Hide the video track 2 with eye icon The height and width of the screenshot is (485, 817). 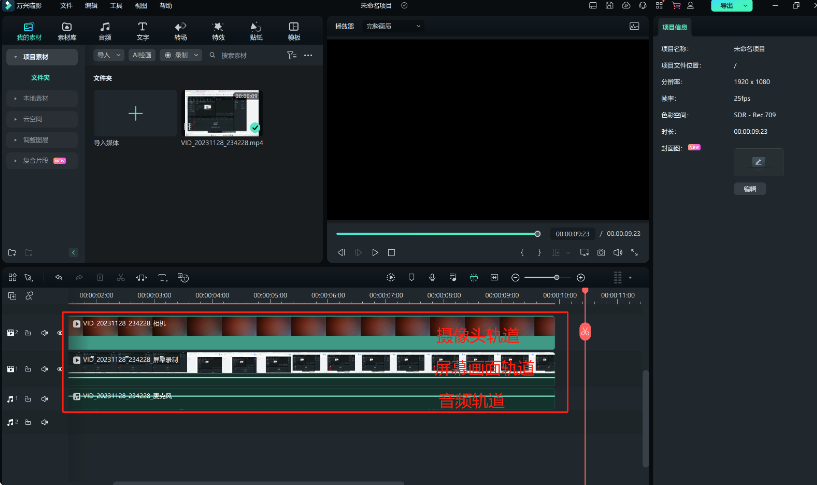click(x=60, y=332)
